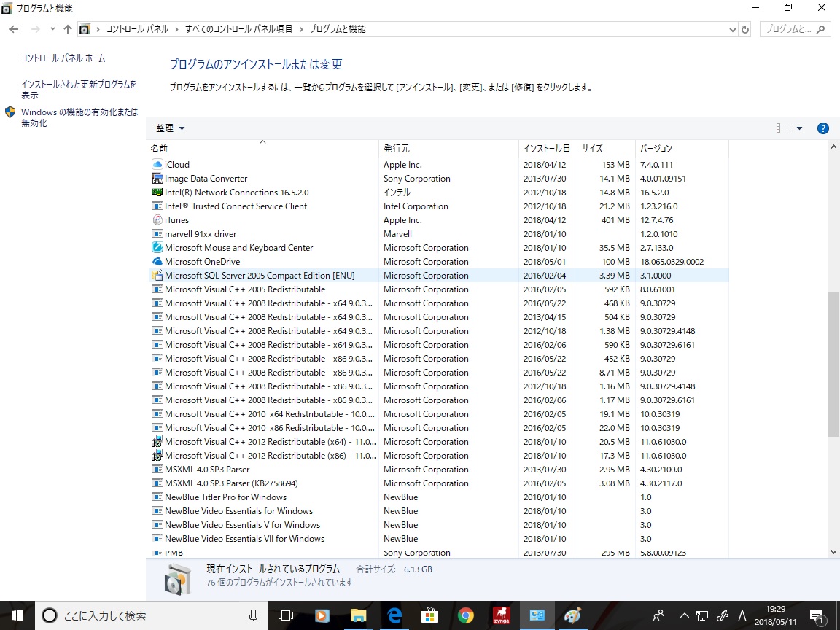Click the iCloud program icon
Viewport: 840px width, 630px height.
point(157,165)
